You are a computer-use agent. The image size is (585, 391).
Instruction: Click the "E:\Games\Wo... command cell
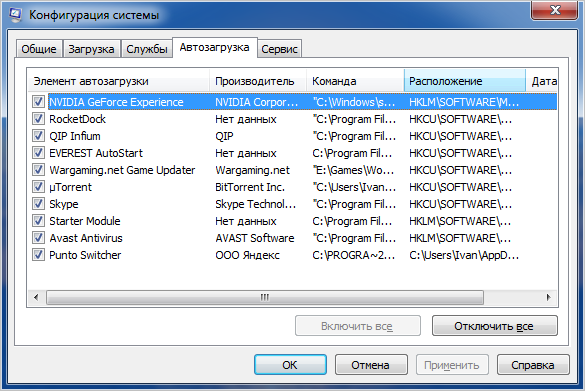coord(353,170)
